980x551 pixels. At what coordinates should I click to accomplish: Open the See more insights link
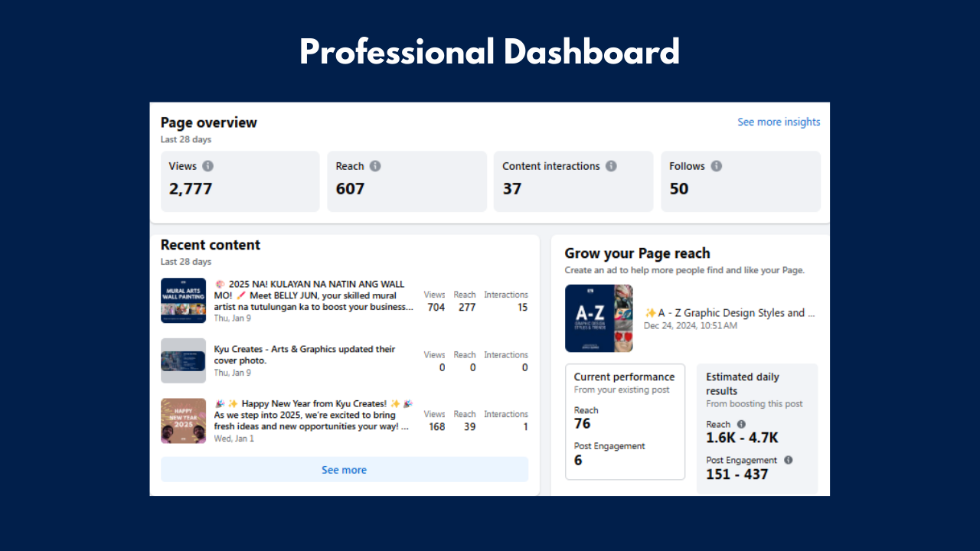coord(778,122)
